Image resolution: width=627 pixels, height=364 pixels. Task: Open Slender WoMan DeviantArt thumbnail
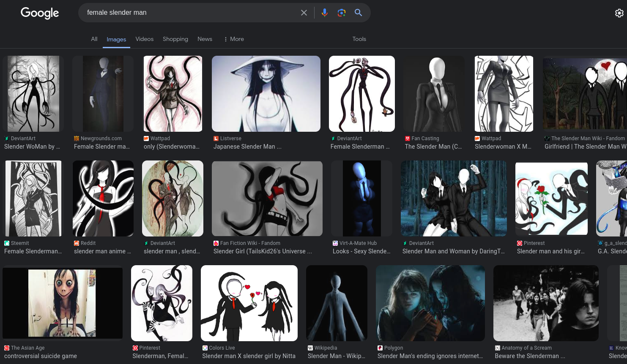(x=33, y=94)
